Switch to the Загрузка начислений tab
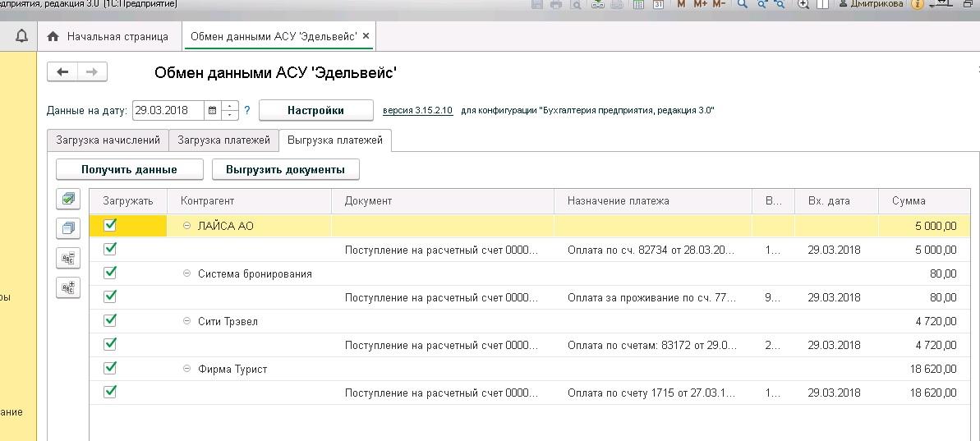 108,140
